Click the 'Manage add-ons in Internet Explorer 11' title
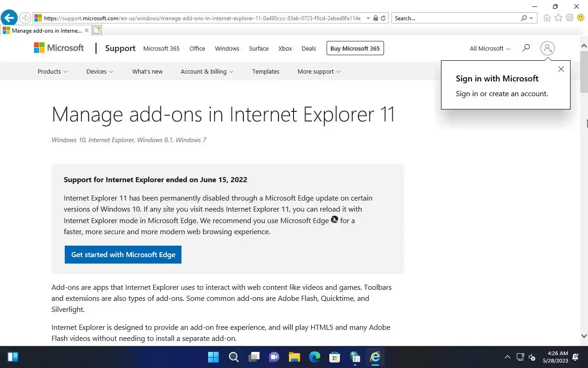 (223, 114)
